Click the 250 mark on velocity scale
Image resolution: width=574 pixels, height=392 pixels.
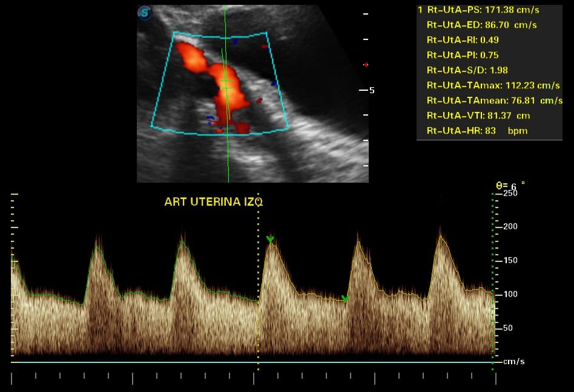point(510,194)
